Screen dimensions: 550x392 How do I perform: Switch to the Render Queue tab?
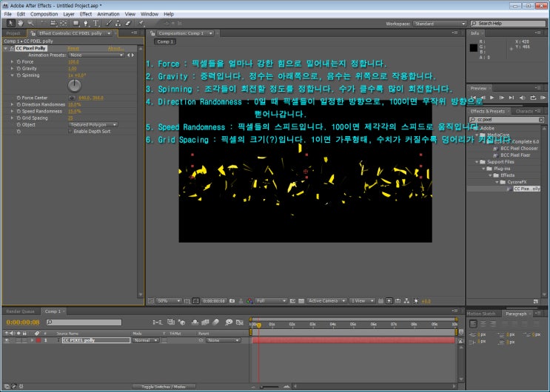pyautogui.click(x=20, y=311)
